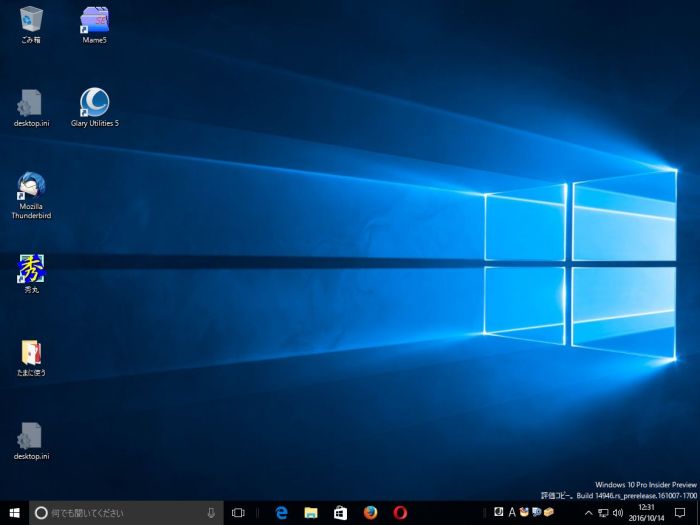Open the Action Center notifications icon
Viewport: 700px width, 525px height.
tap(680, 513)
